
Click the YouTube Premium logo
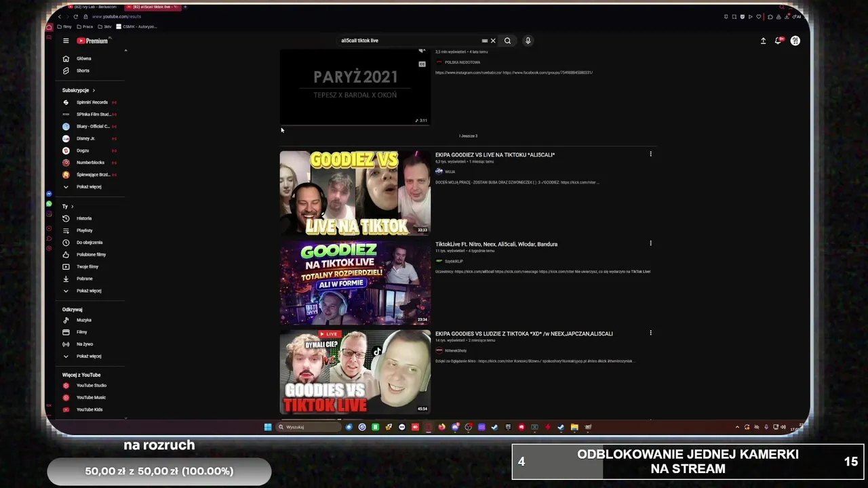pyautogui.click(x=93, y=41)
